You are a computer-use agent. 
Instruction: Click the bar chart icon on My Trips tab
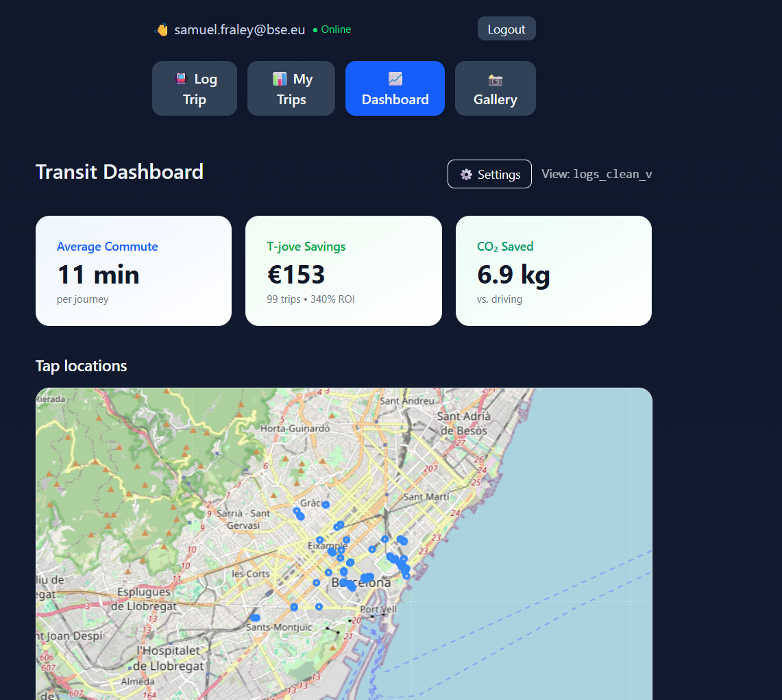click(278, 78)
